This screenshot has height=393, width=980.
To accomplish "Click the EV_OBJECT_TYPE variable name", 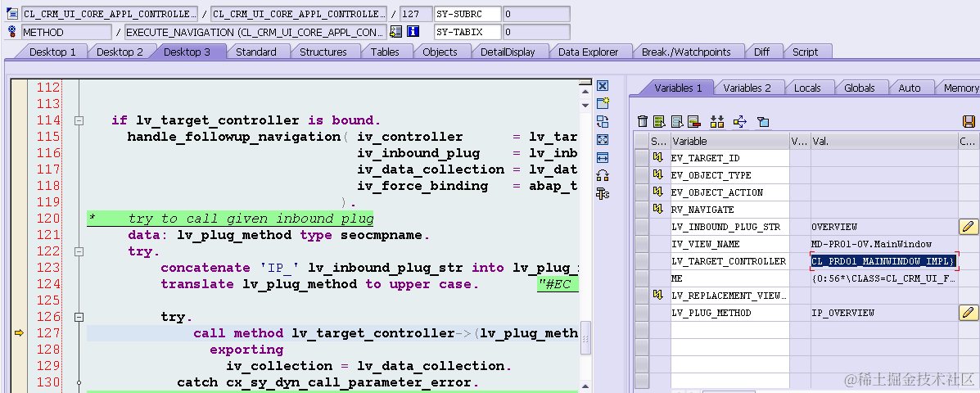I will coord(711,175).
